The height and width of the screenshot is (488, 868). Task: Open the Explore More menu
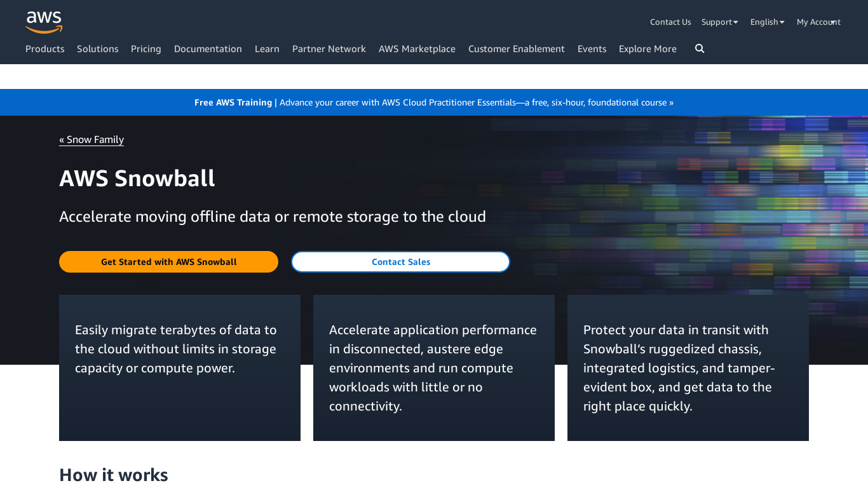648,49
